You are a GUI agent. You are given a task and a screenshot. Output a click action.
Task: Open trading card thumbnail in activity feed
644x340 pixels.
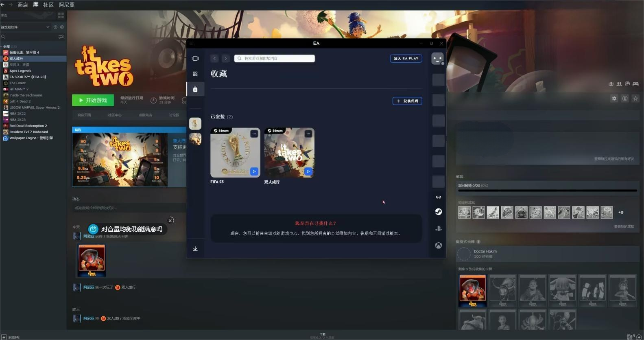92,261
